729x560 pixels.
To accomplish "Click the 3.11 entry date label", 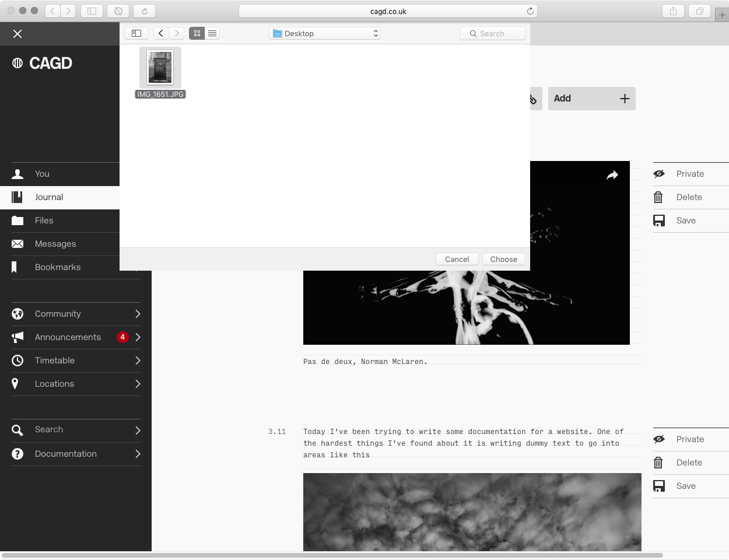I will pos(277,432).
